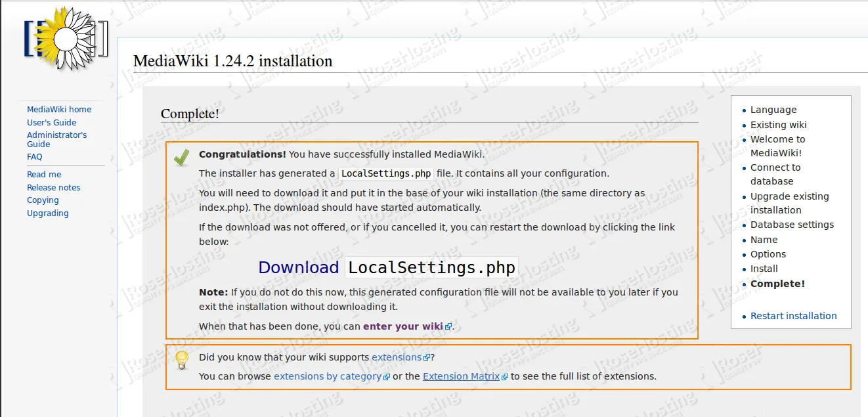Click the Upgrading link in the sidebar
Screen dimensions: 868x417
pyautogui.click(x=47, y=213)
